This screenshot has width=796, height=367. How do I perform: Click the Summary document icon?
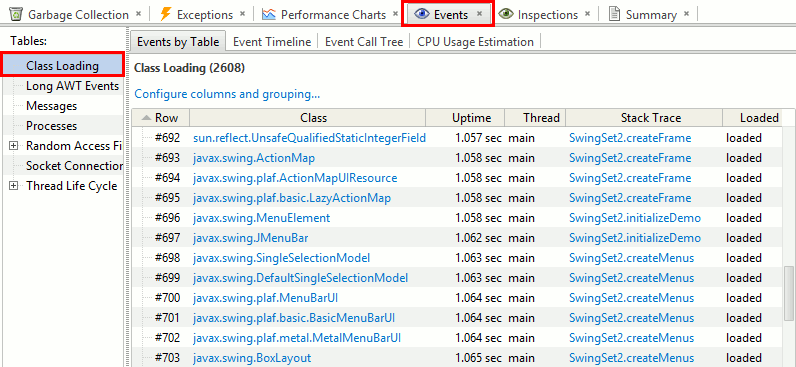[614, 14]
